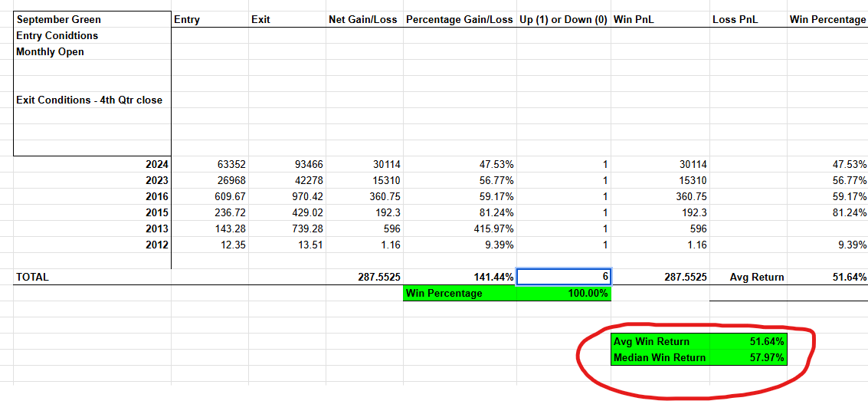
Task: Select the green Win Percentage label cell
Action: (460, 294)
